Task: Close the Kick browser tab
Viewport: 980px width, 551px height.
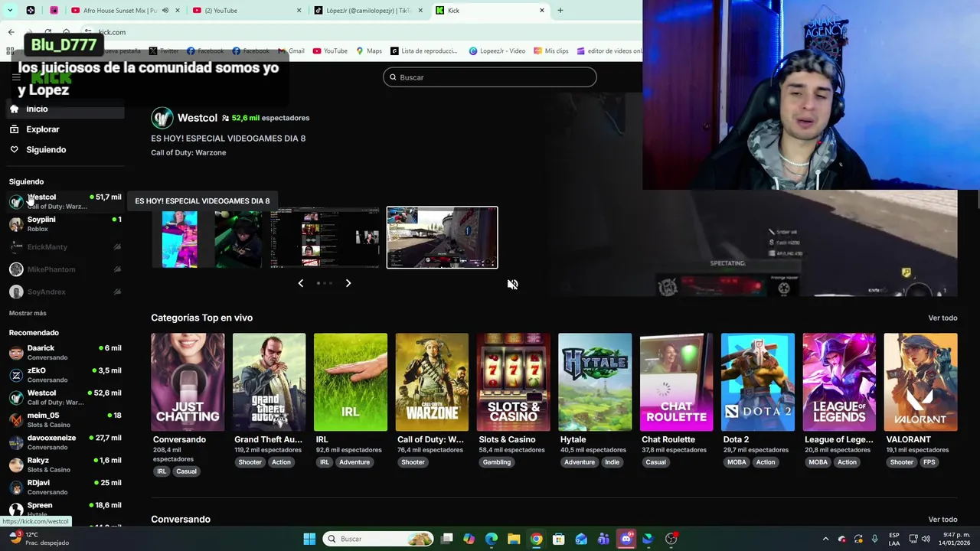Action: [542, 11]
